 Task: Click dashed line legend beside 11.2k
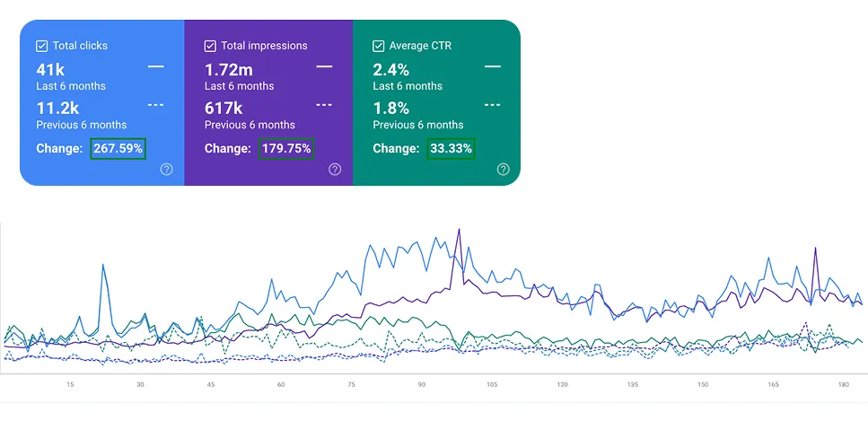pos(155,105)
